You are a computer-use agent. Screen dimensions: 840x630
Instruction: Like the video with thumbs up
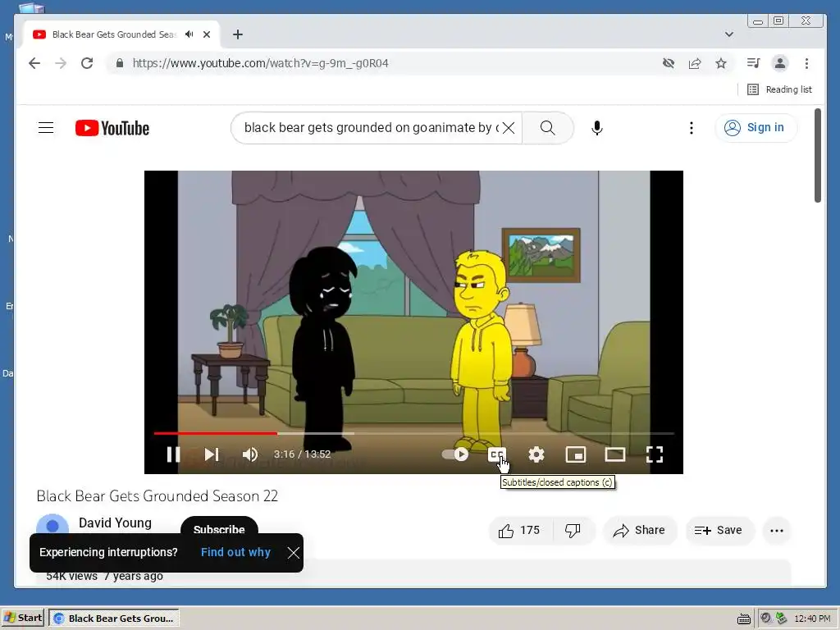[519, 531]
